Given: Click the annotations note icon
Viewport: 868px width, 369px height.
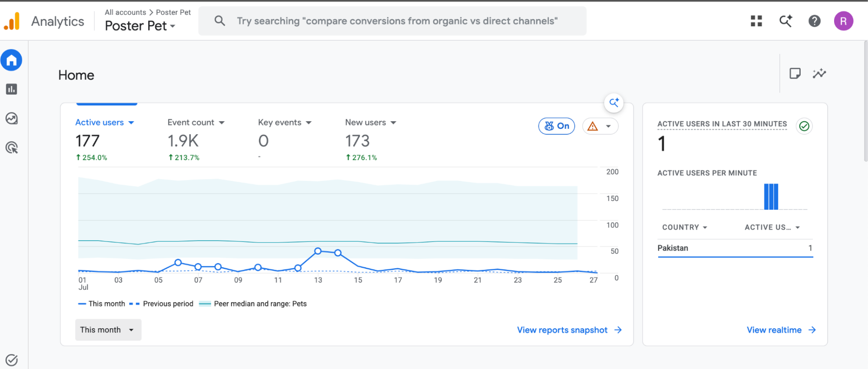Looking at the screenshot, I should [795, 73].
